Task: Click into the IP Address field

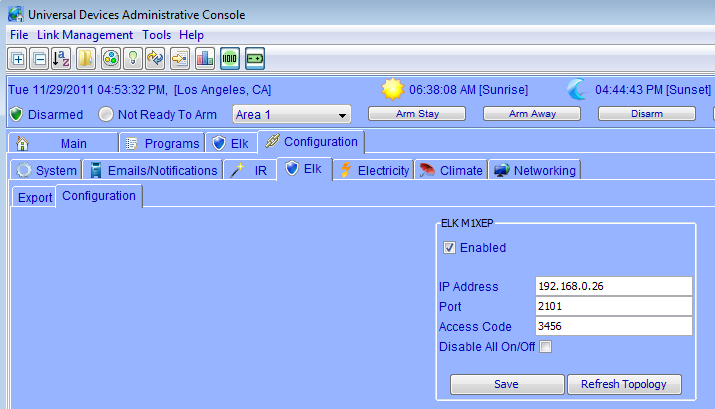Action: coord(614,286)
